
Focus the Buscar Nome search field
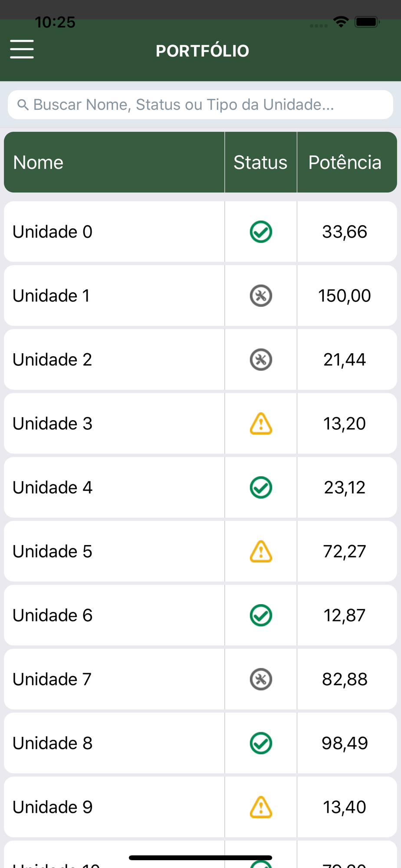200,105
